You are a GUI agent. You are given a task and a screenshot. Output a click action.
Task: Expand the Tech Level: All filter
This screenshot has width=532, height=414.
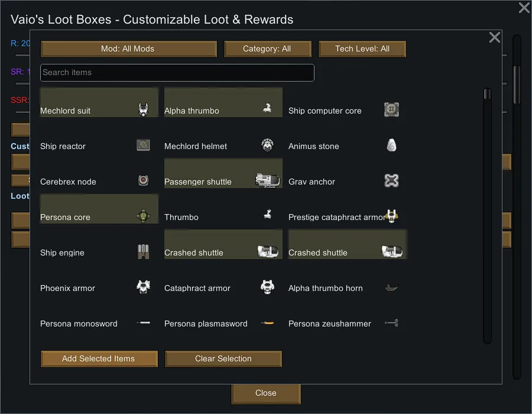coord(362,48)
